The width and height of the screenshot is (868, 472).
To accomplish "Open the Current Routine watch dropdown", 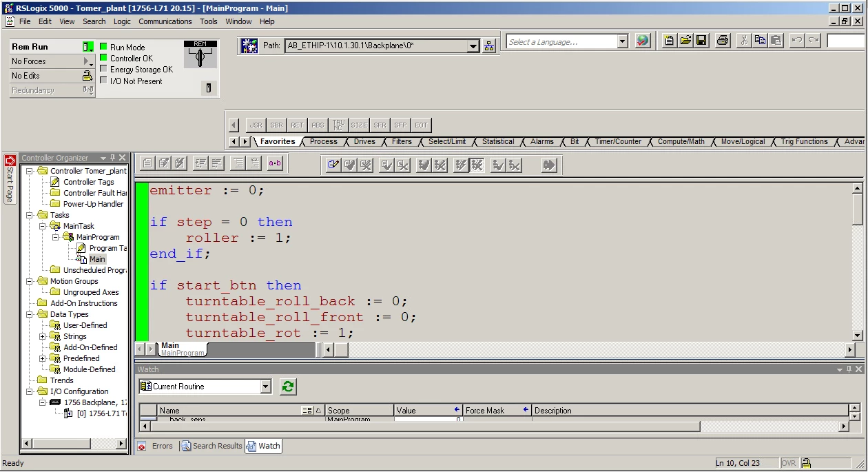I will point(266,387).
